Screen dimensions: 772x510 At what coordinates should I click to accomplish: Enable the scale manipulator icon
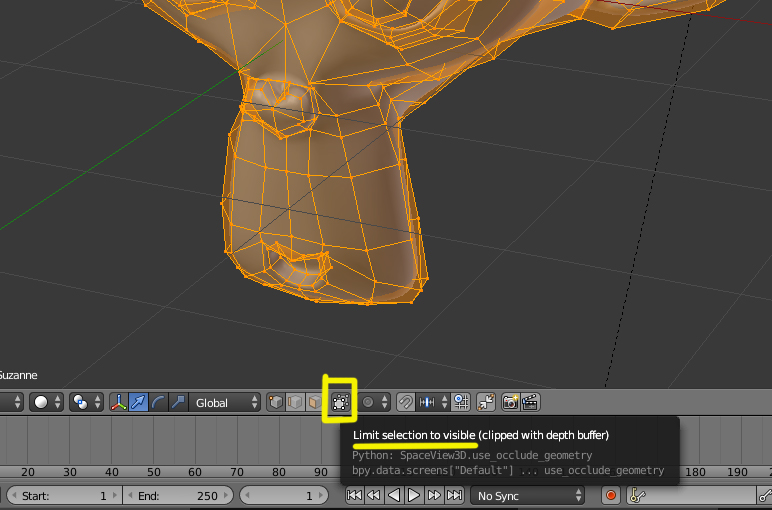[x=177, y=402]
